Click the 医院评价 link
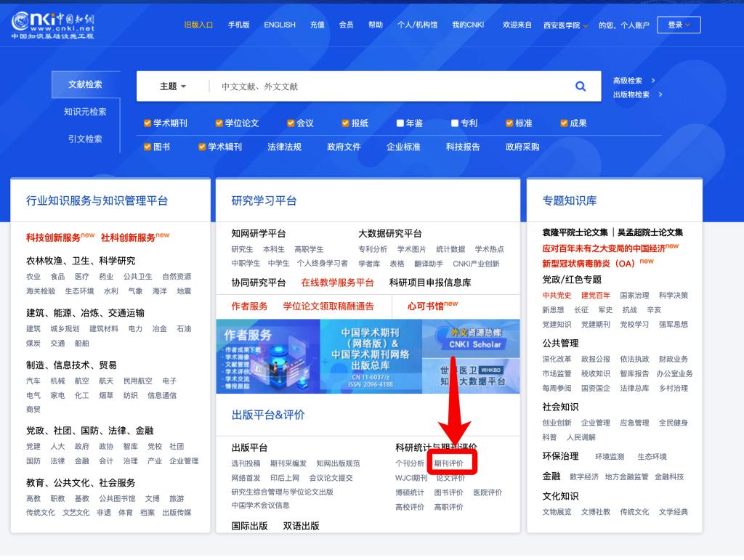Image resolution: width=744 pixels, height=560 pixels. click(x=488, y=492)
